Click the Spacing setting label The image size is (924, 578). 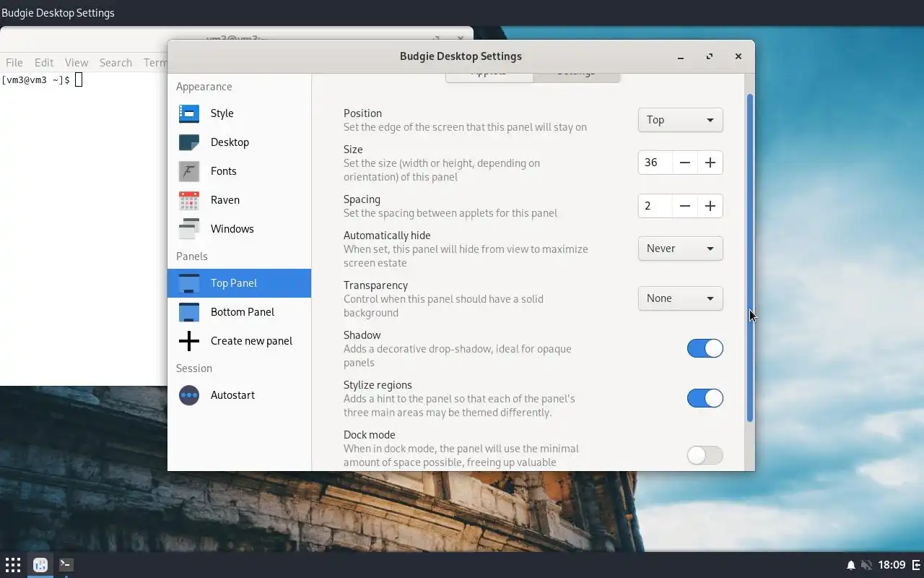pyautogui.click(x=362, y=199)
